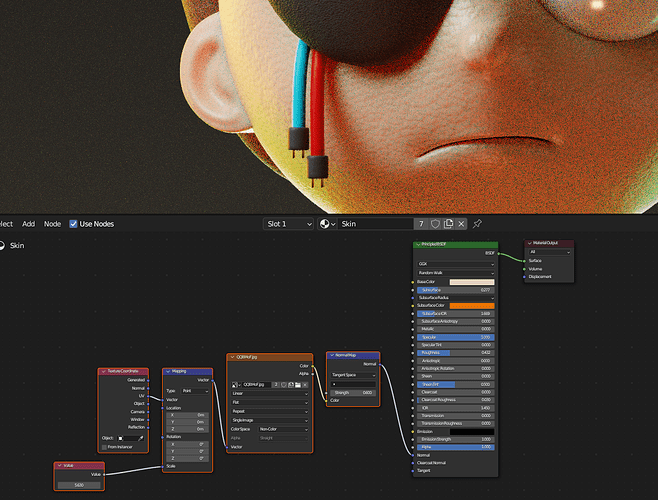Click the image browse icon in the texture node
The width and height of the screenshot is (658, 500).
point(236,385)
